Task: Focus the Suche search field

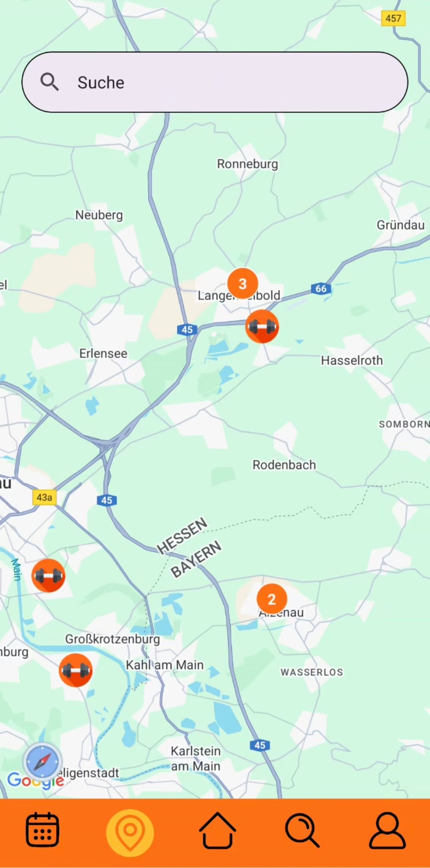Action: tap(215, 82)
